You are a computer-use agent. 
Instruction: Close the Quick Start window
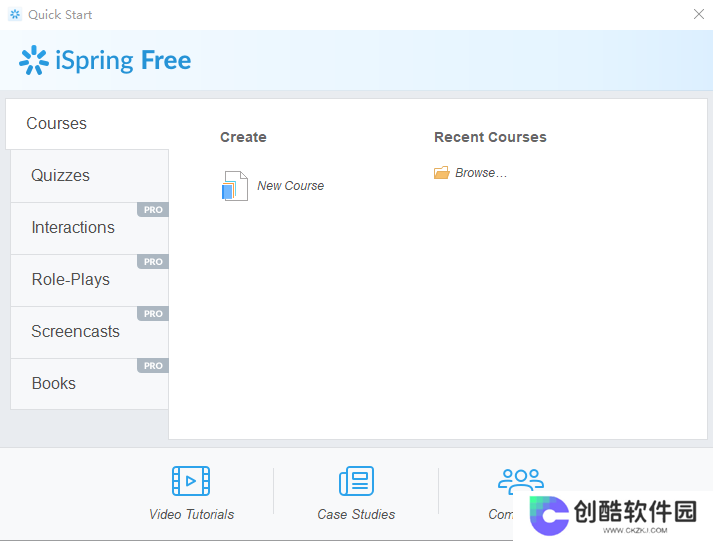[699, 14]
